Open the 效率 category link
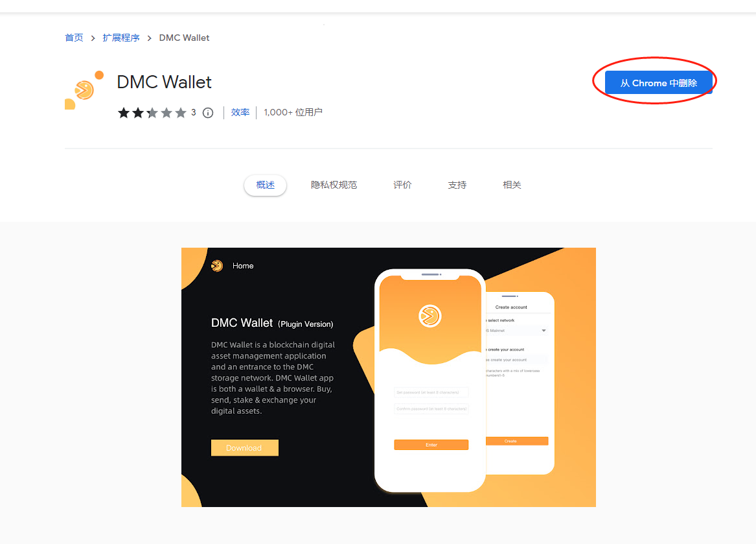The width and height of the screenshot is (756, 544). [240, 112]
